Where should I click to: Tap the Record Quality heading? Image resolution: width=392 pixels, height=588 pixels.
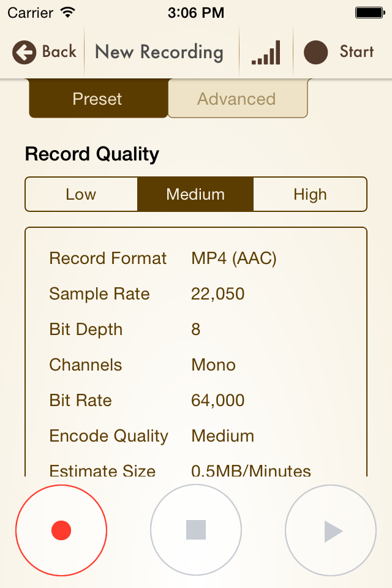(x=92, y=154)
